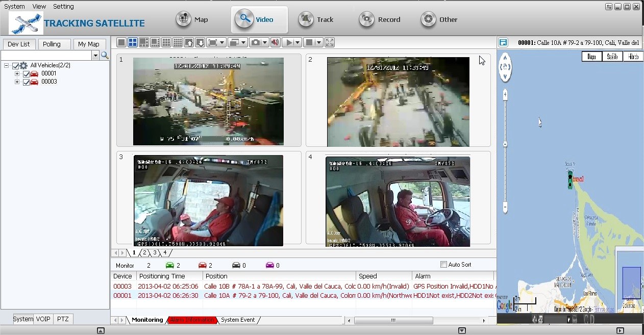This screenshot has height=335, width=644.
Task: Choose the eight-split video layout icon
Action: coord(155,42)
